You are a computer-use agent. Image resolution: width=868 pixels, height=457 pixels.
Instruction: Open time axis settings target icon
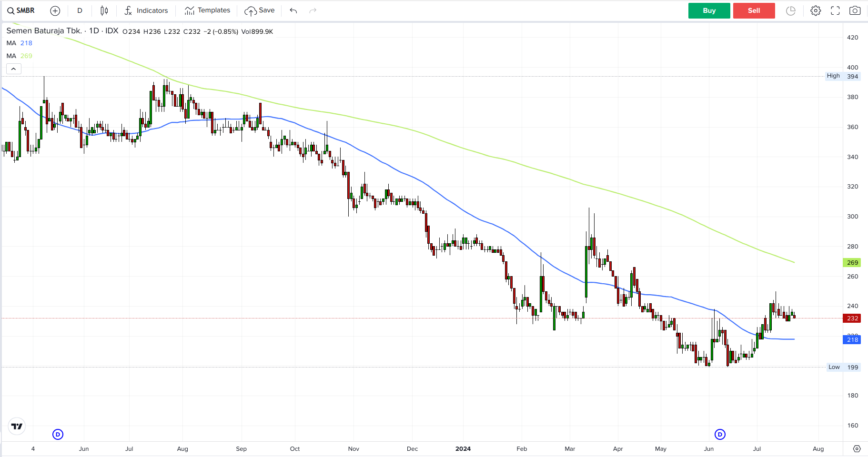tap(857, 448)
